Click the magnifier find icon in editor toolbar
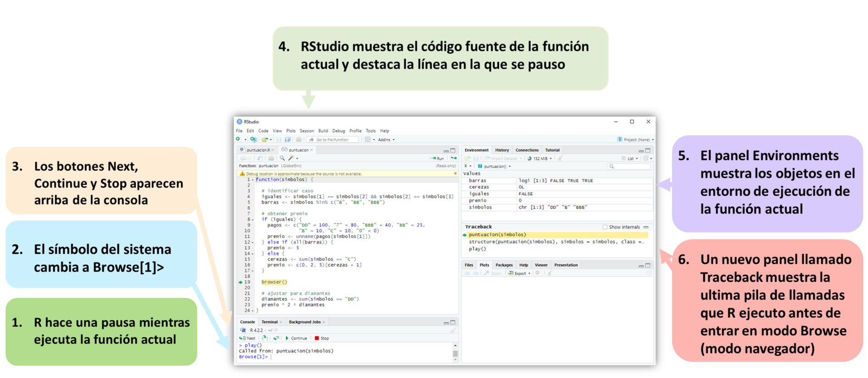868x378 pixels. 282,158
